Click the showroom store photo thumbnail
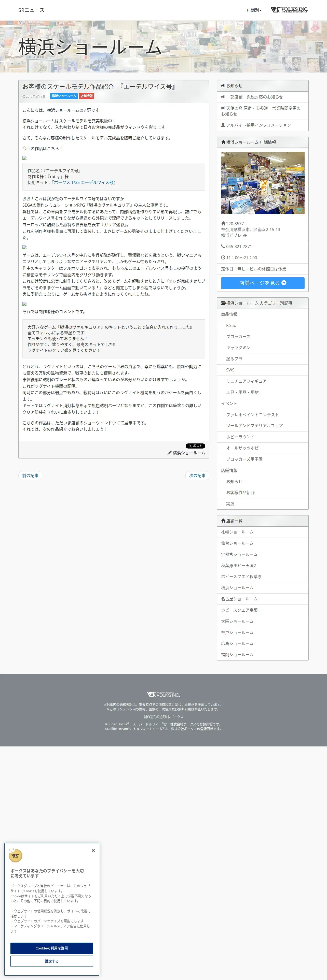This screenshot has width=327, height=980. pos(263,183)
